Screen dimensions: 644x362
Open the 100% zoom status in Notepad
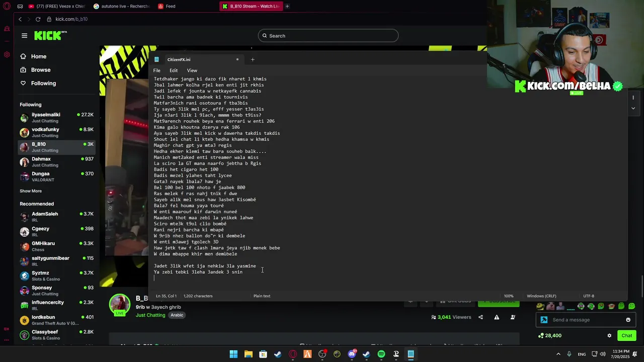click(x=509, y=296)
